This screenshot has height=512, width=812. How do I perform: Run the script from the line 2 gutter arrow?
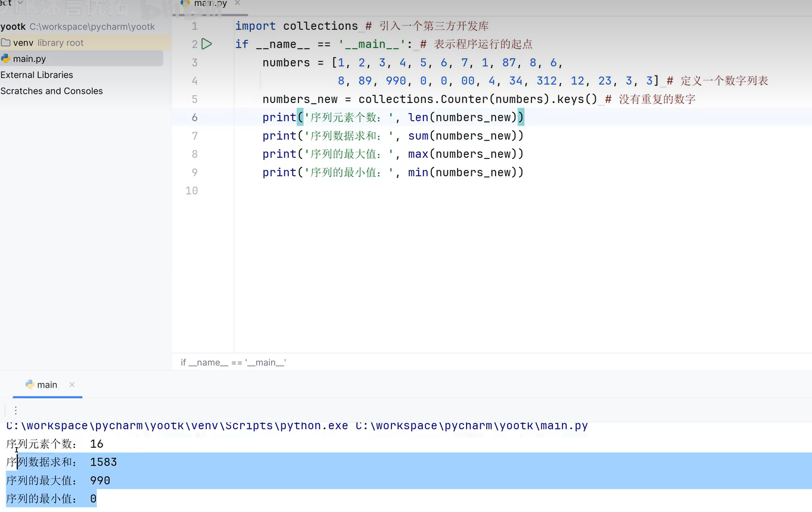tap(207, 44)
